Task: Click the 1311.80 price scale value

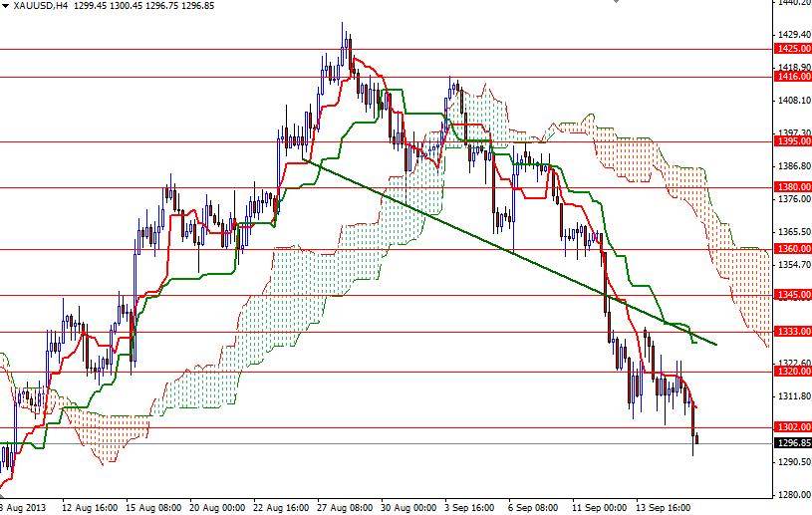Action: point(794,396)
